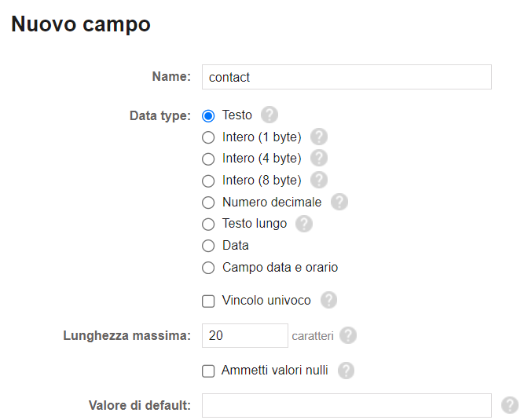Enable the Vincolo univoco checkbox

[x=208, y=301]
